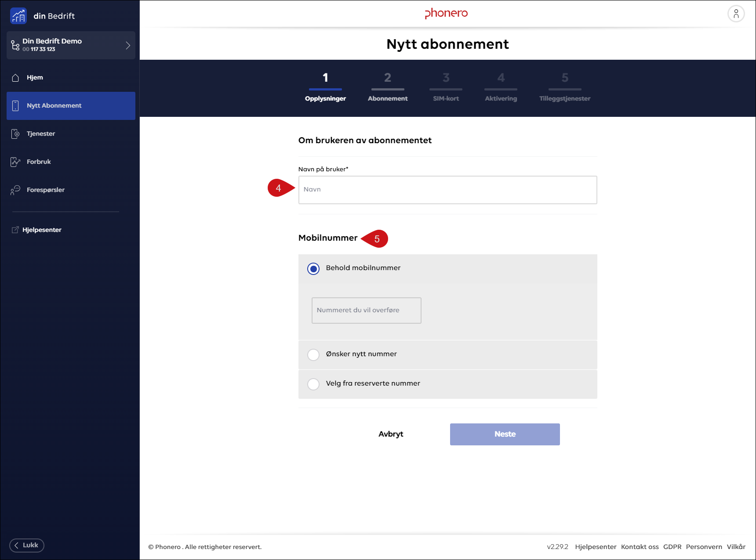756x560 pixels.
Task: Open Forespørsler in the sidebar
Action: [x=71, y=190]
